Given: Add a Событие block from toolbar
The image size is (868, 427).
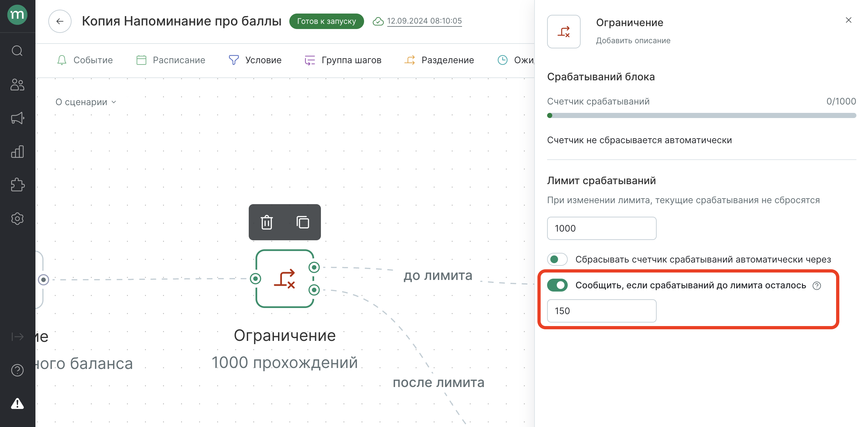Looking at the screenshot, I should coord(84,60).
